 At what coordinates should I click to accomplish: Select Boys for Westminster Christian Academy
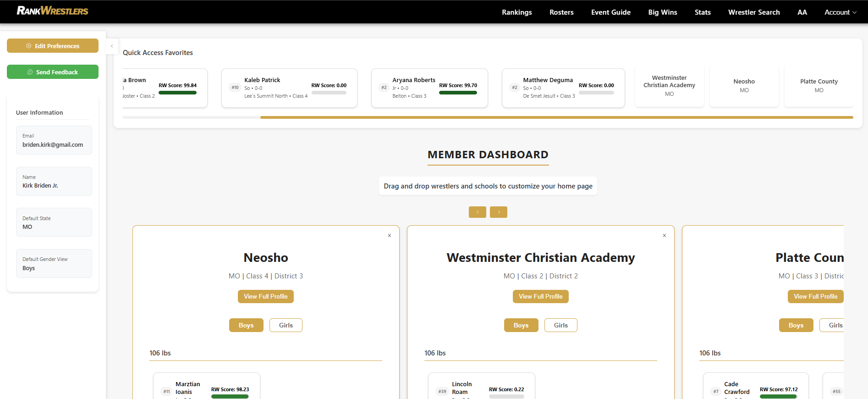pyautogui.click(x=521, y=325)
